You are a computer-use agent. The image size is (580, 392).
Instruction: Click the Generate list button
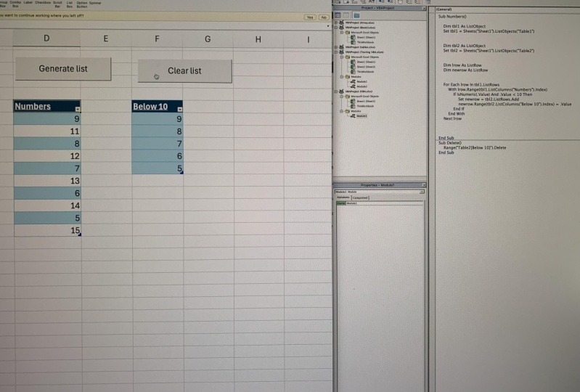pyautogui.click(x=63, y=69)
